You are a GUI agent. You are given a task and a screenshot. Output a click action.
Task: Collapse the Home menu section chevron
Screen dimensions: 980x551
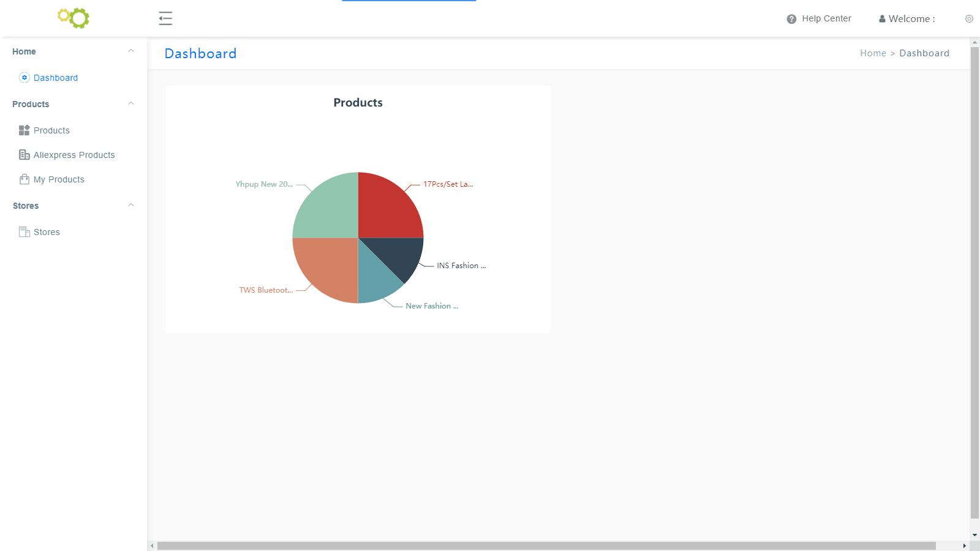130,51
